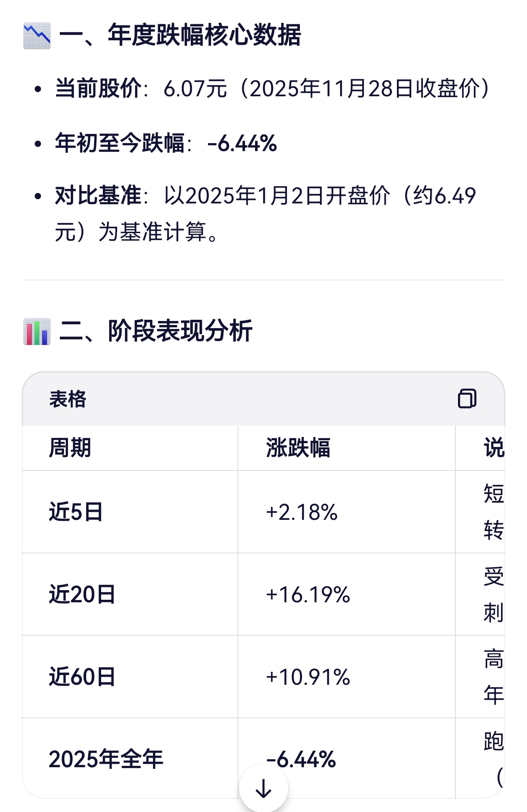This screenshot has height=812, width=527.
Task: Click the +16.19% table cell
Action: (x=308, y=594)
